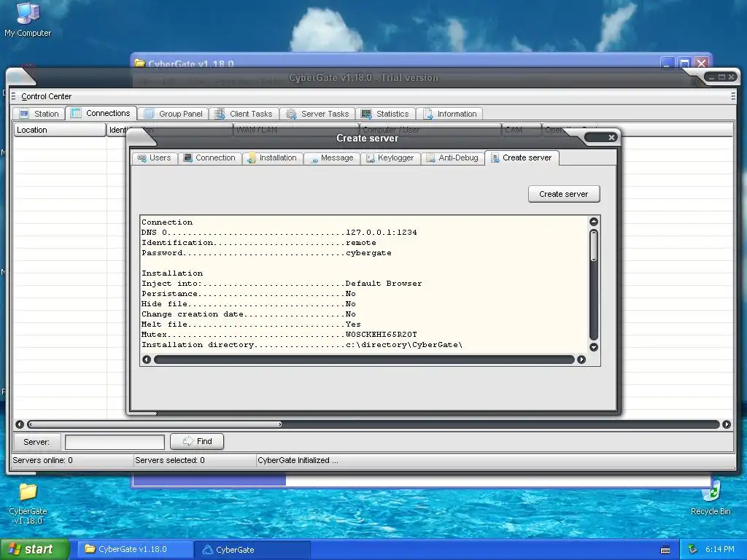The height and width of the screenshot is (560, 747).
Task: Click the connections list scroll-left arrow
Action: tap(20, 424)
